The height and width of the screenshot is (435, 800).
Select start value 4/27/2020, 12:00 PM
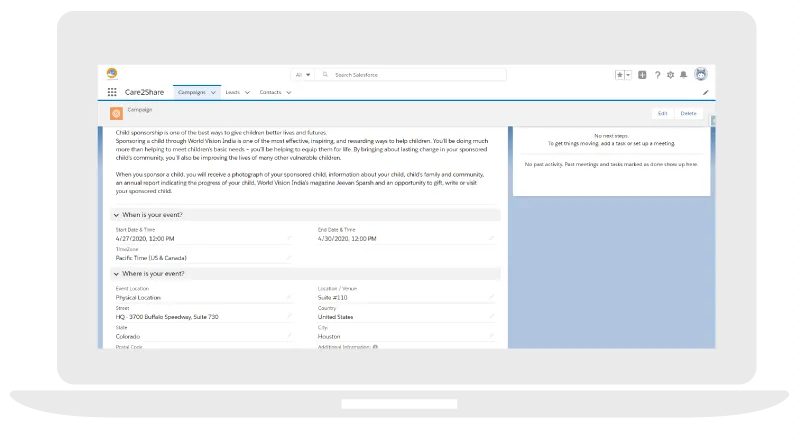pyautogui.click(x=145, y=239)
